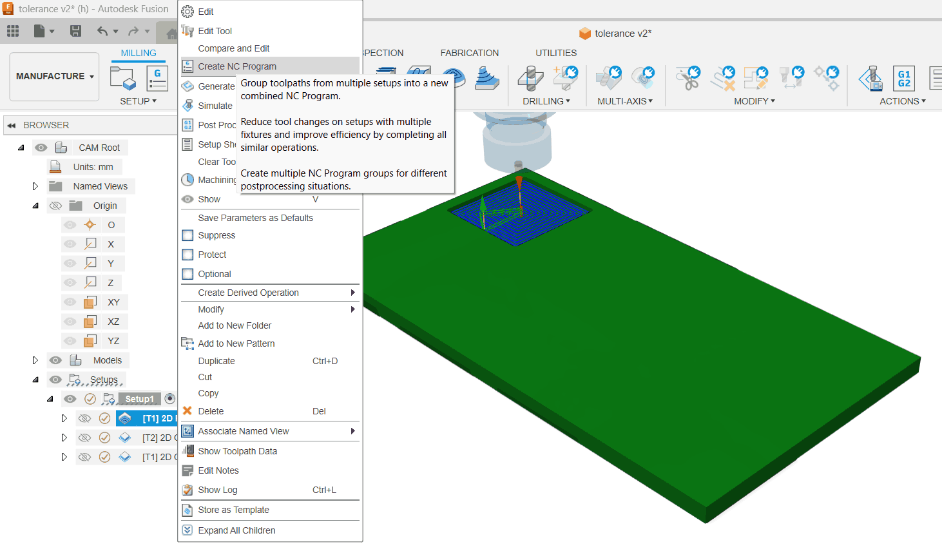
Task: Click the scissors Trim icon in Modify
Action: click(688, 78)
